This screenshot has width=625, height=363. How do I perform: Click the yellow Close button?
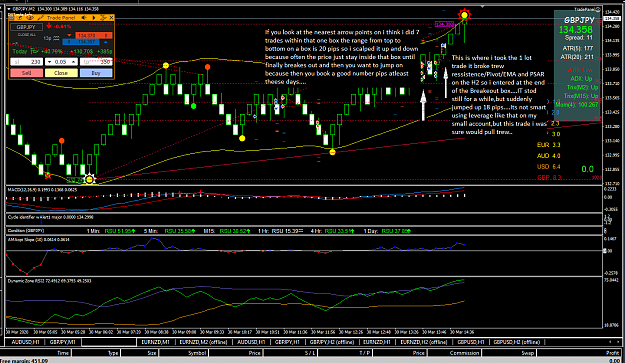pyautogui.click(x=61, y=73)
